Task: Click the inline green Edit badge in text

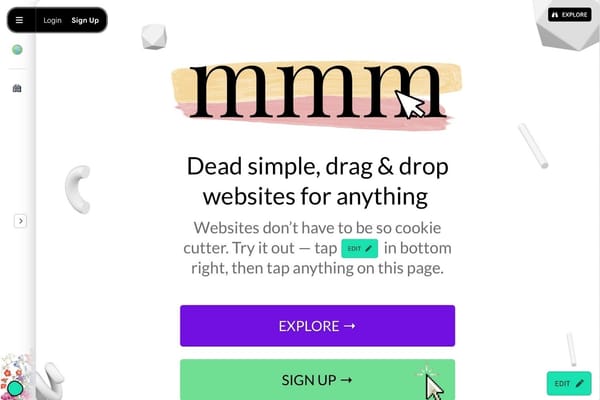Action: pos(360,248)
